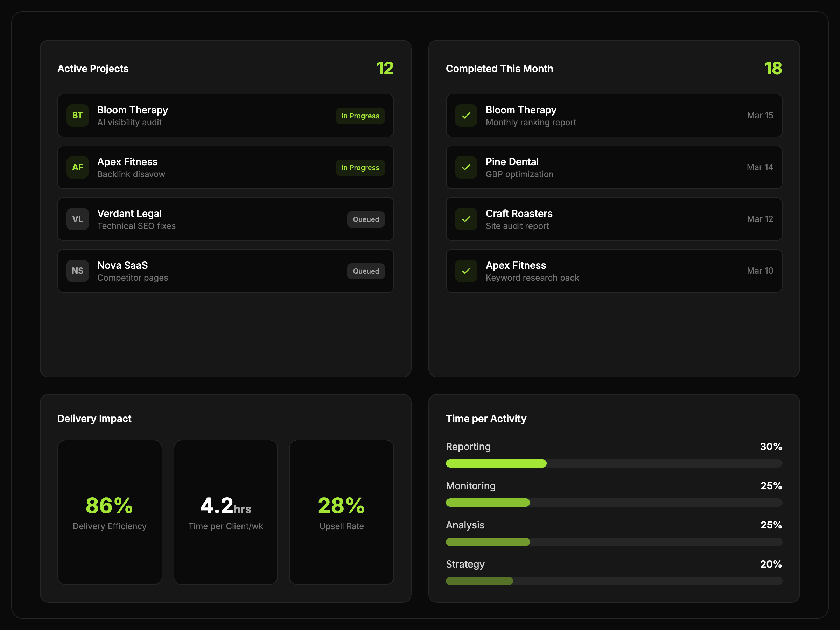This screenshot has width=840, height=630.
Task: Click checkmark icon beside Pine Dental
Action: point(466,167)
